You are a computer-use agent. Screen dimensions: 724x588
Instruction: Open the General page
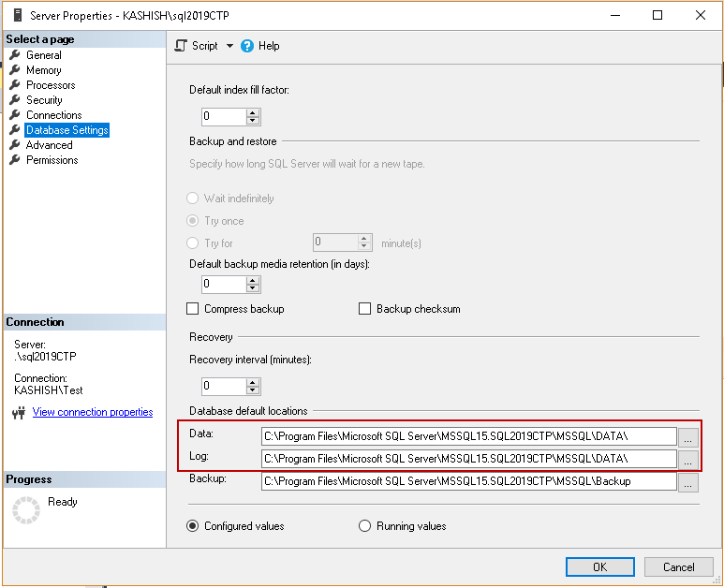(44, 55)
